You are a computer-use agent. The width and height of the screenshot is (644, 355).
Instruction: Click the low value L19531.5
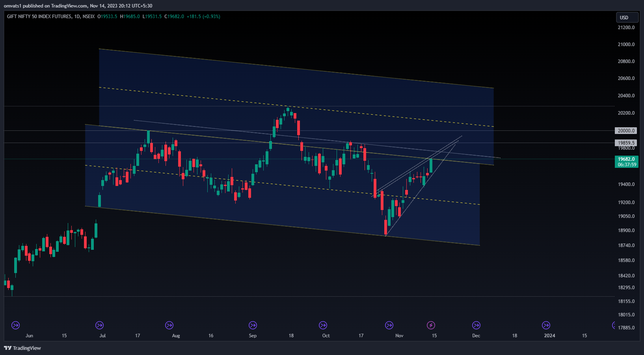coord(152,17)
